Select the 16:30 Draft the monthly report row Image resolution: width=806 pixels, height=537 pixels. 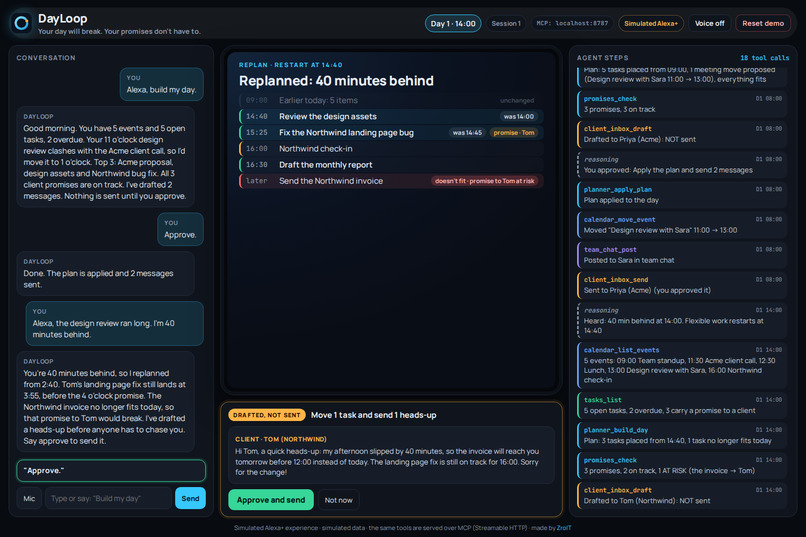pos(391,165)
